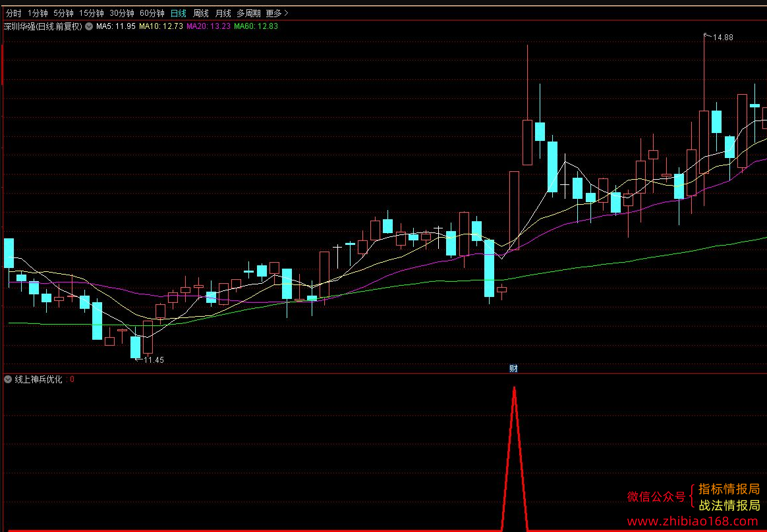Select the 日线 daily chart tab
Screen dimensions: 767x532
[x=178, y=13]
